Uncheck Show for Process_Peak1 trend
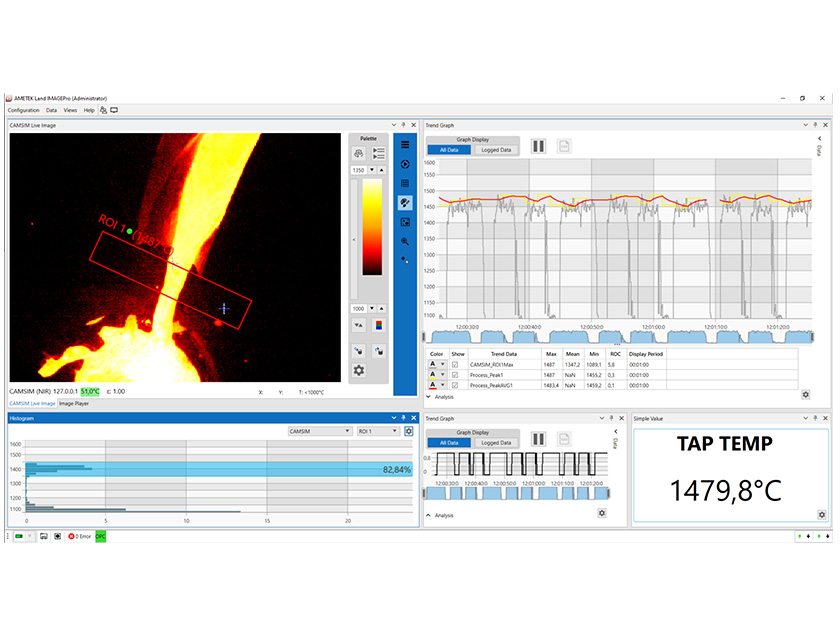840x630 pixels. coord(454,374)
